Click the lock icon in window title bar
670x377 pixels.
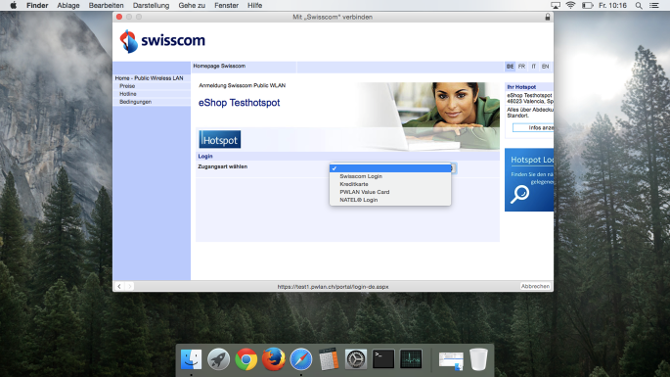click(x=547, y=17)
